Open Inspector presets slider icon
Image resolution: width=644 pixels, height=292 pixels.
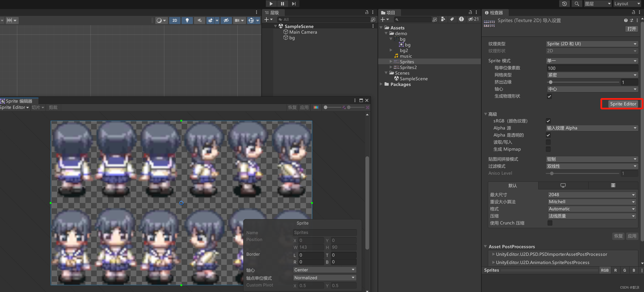click(631, 20)
